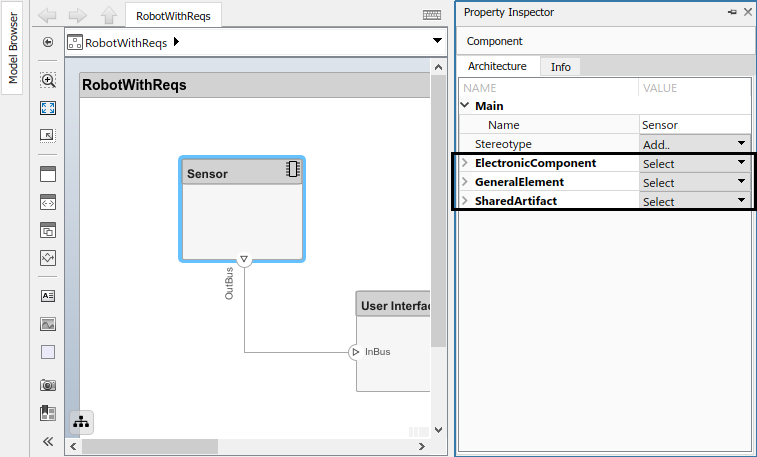Open hierarchy view icon at canvas corner
The height and width of the screenshot is (457, 757).
click(81, 422)
